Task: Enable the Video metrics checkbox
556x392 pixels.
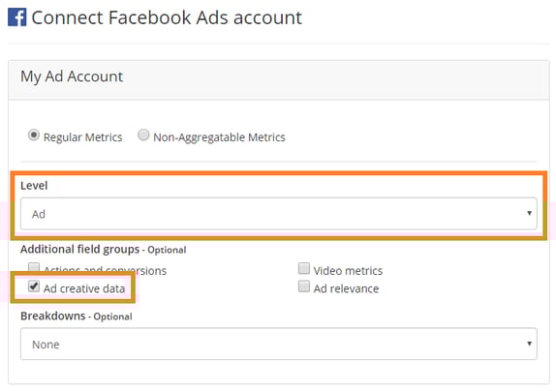Action: tap(304, 268)
